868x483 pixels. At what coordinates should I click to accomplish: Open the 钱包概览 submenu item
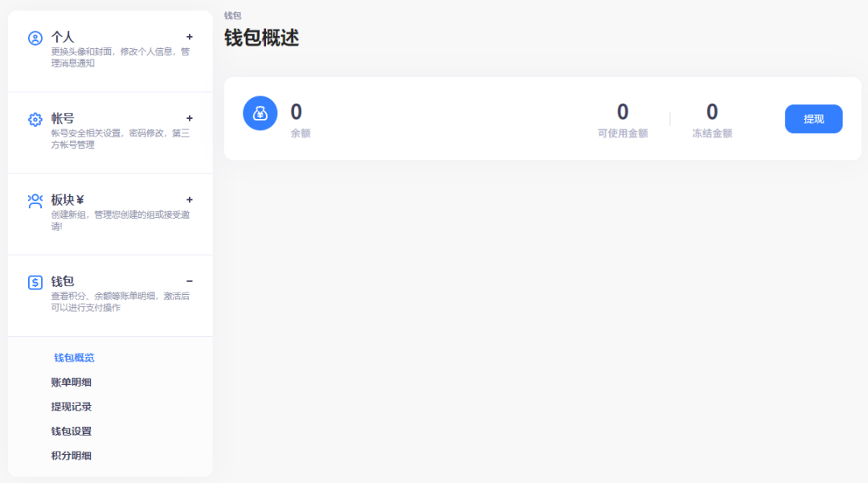point(74,358)
